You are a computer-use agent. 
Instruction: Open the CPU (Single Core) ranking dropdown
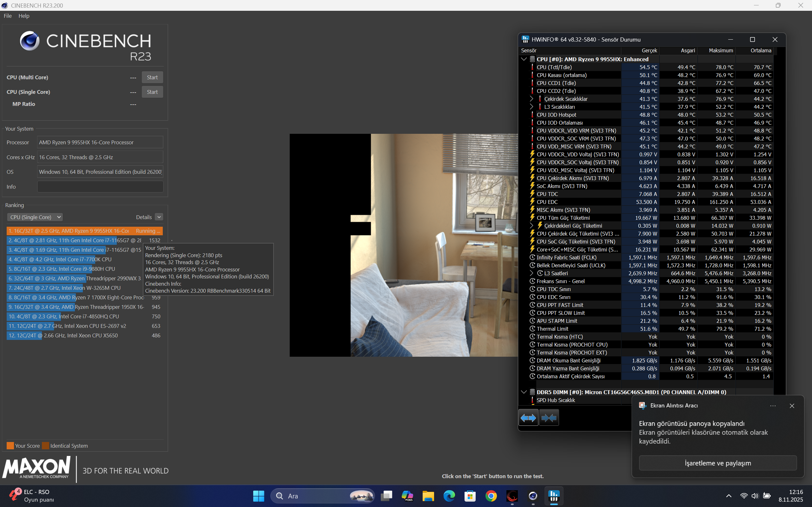(x=35, y=217)
